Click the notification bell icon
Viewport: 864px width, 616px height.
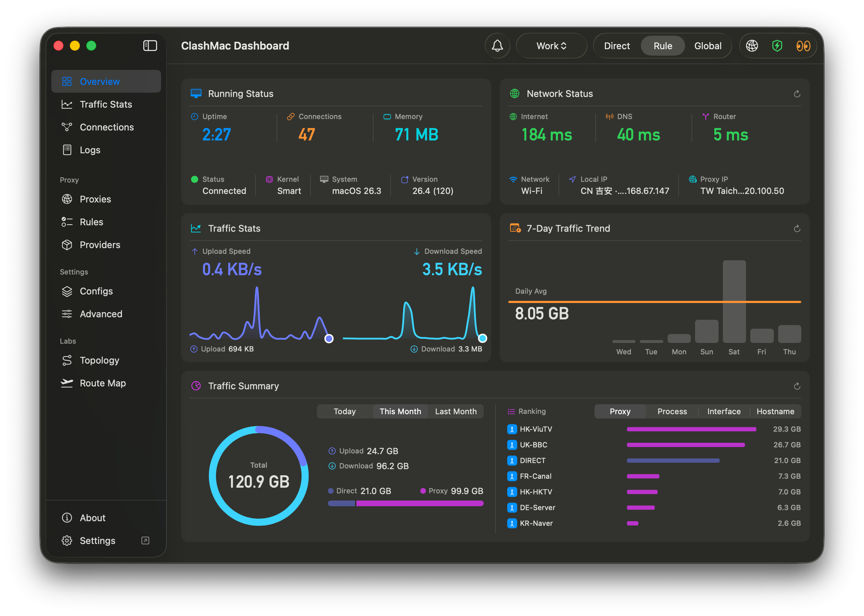tap(497, 46)
